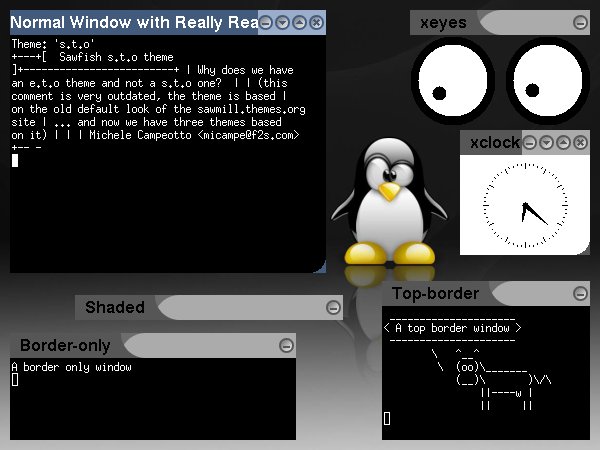Click the '< A top border window >' text
The image size is (600, 450).
pos(452,328)
